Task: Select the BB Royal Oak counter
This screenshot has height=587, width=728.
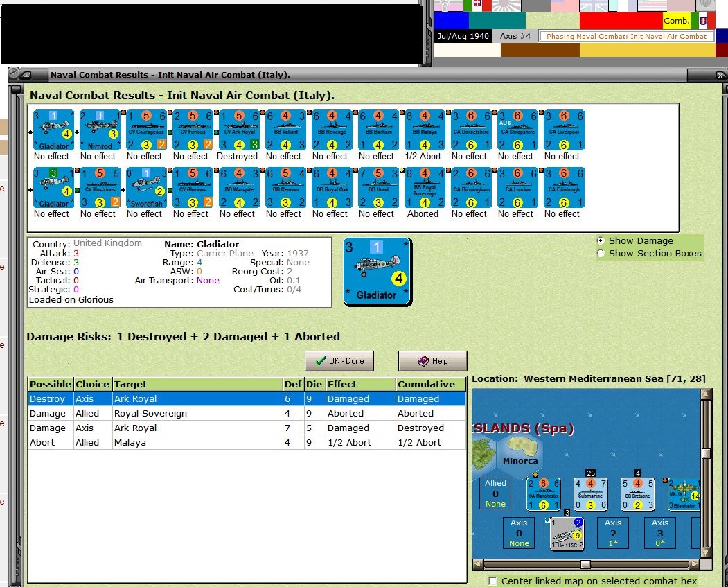Action: point(332,187)
